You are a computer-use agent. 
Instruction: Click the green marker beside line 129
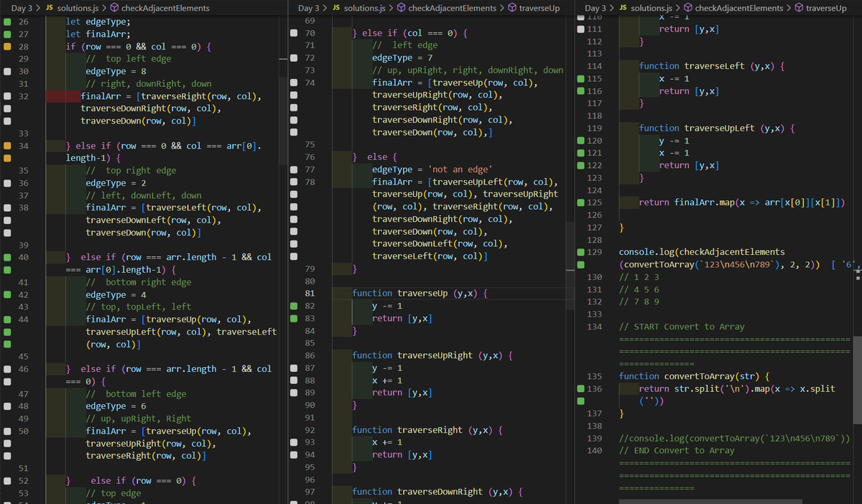(580, 252)
